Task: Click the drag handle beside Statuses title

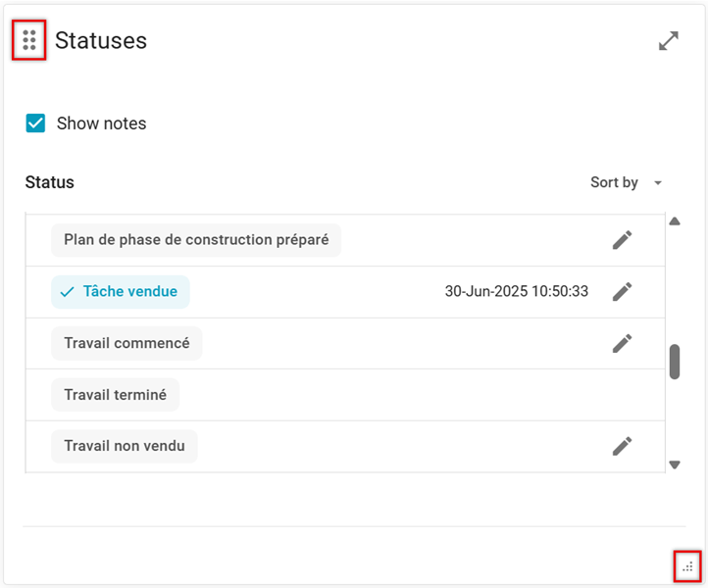Action: tap(29, 40)
